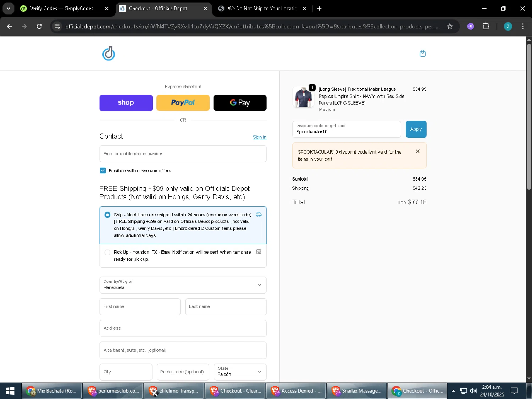Click the browser forward arrow
Image resolution: width=532 pixels, height=399 pixels.
point(24,26)
